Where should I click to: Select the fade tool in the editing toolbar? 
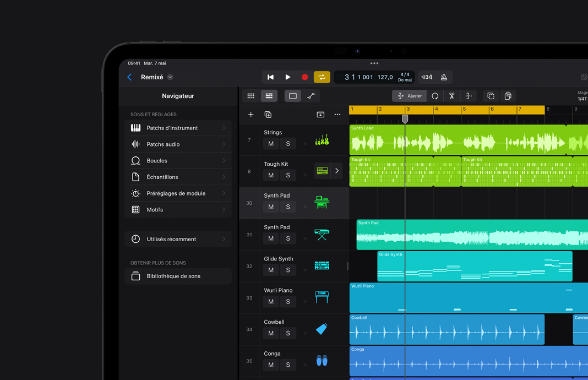[311, 95]
